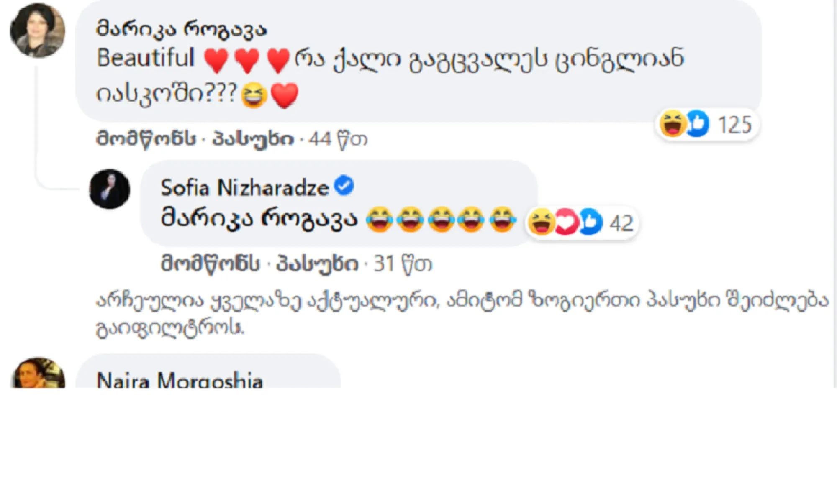Viewport: 837px width, 504px height.
Task: Click the verified badge beside Sofia Nizharadze
Action: pyautogui.click(x=344, y=186)
